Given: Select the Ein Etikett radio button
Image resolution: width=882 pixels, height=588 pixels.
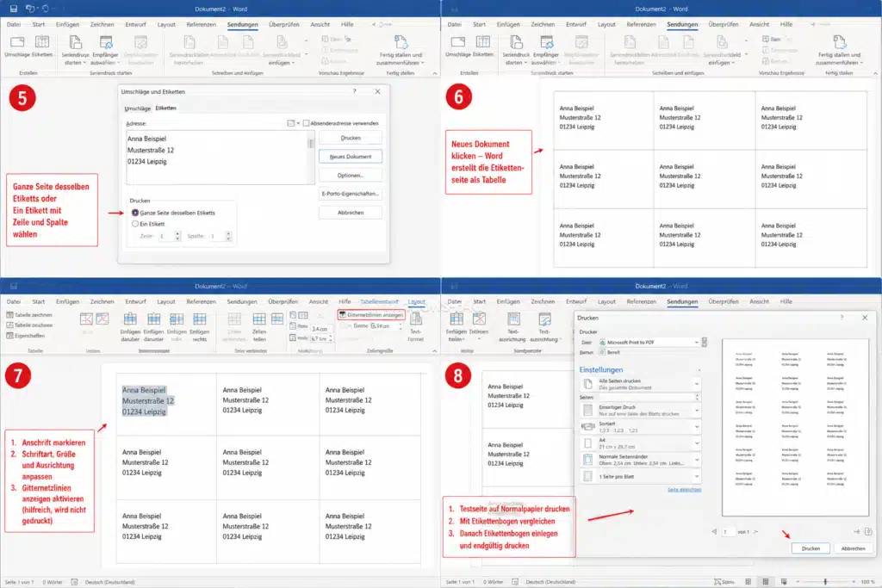Looking at the screenshot, I should [x=135, y=224].
